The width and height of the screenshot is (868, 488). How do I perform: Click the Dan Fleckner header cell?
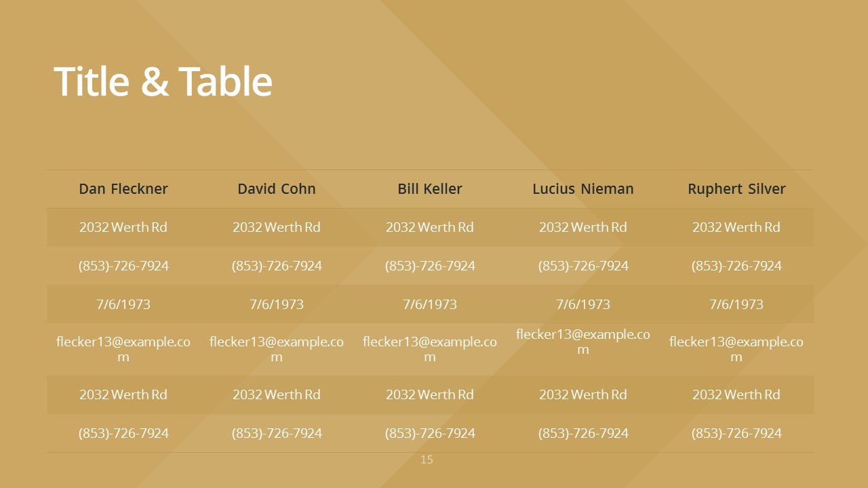[x=123, y=189]
